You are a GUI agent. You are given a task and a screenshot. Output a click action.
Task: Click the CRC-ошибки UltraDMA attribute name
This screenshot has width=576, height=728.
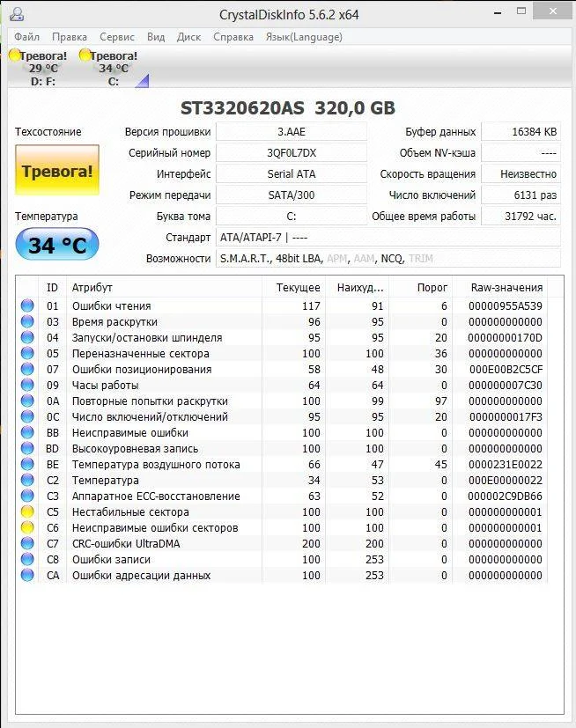126,544
